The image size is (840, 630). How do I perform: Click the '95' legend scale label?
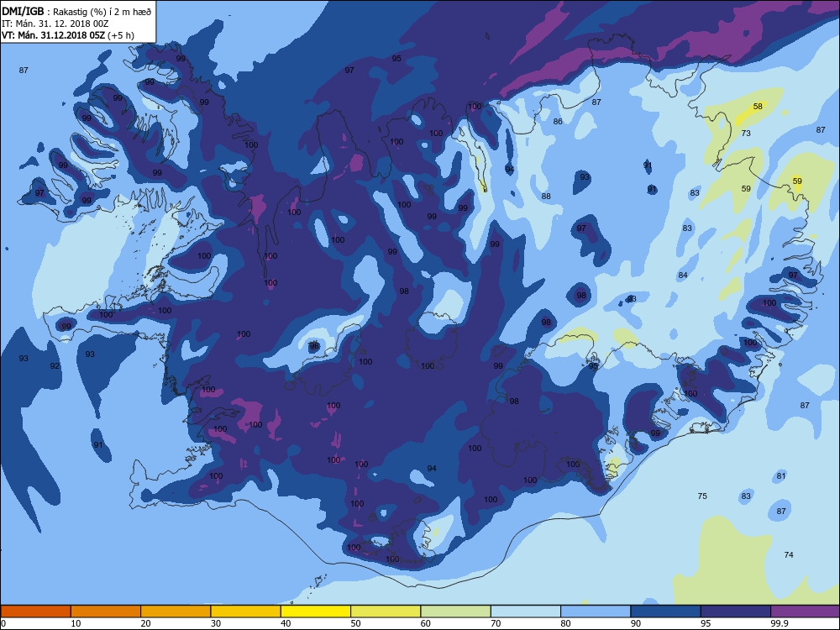tap(706, 623)
